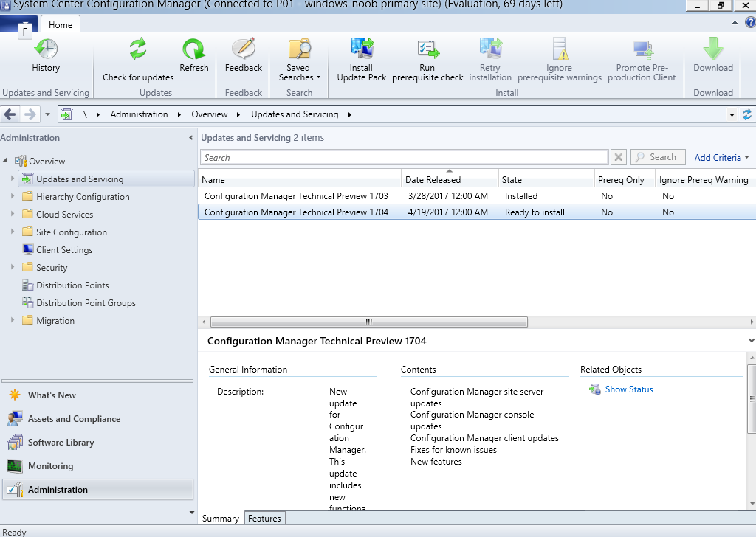
Task: Collapse the Administration navigation pane
Action: click(191, 138)
